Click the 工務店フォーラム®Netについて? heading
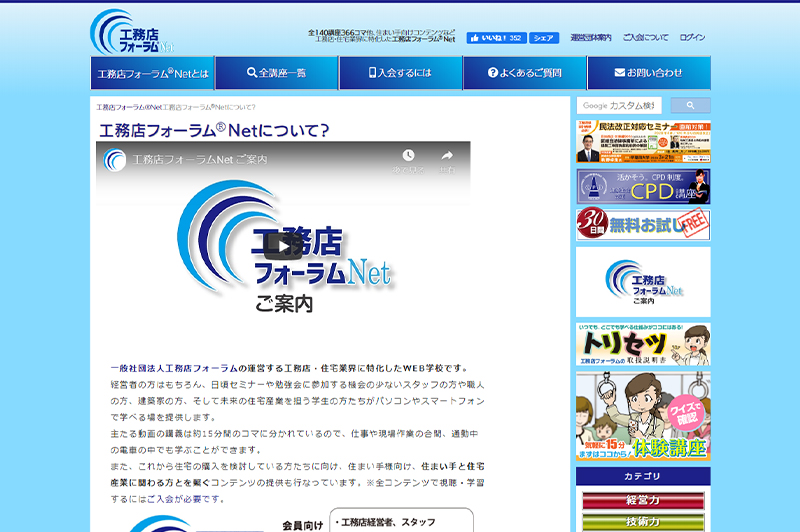This screenshot has height=532, width=800. click(214, 131)
